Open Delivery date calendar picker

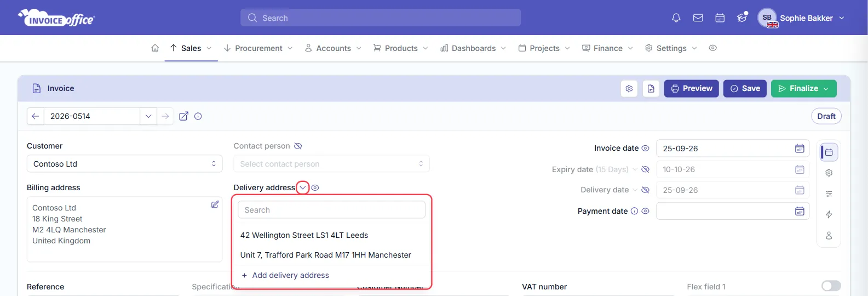click(x=800, y=190)
